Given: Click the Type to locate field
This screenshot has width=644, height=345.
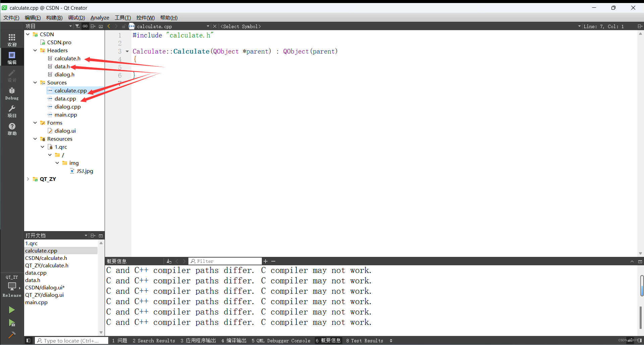Looking at the screenshot, I should 72,341.
